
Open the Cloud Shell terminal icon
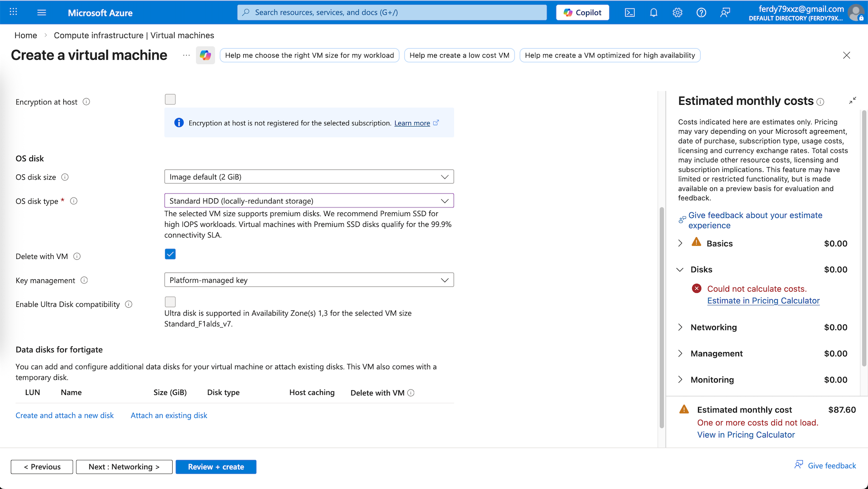[630, 13]
